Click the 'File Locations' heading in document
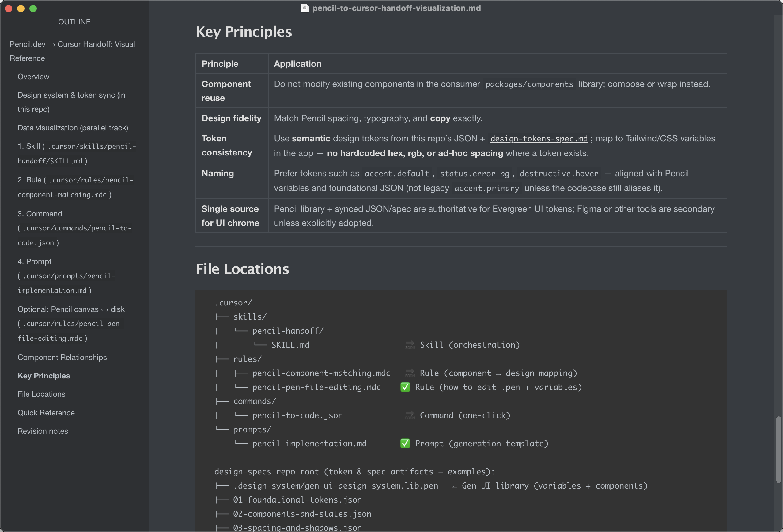 pos(242,269)
